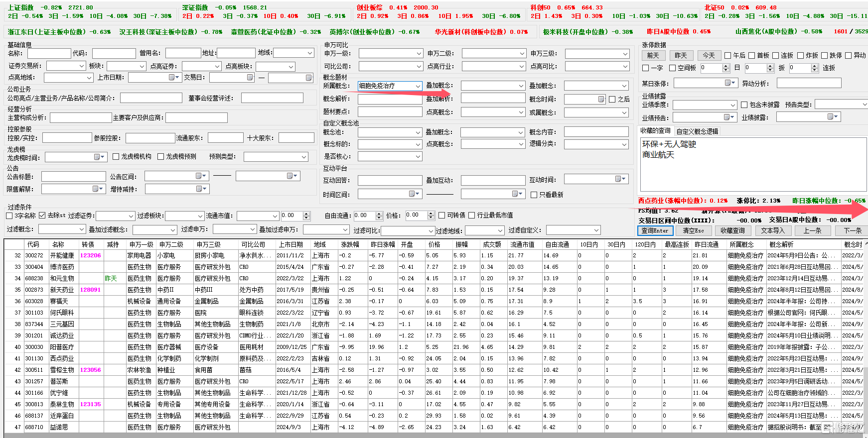Open calendar icon in 概念时间 field
The image size is (868, 438).
[x=601, y=99]
